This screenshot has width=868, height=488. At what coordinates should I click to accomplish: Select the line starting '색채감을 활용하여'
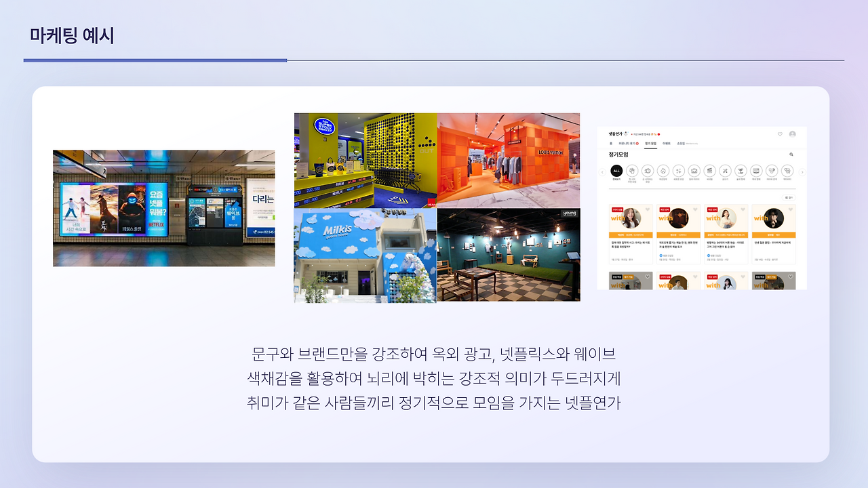pos(434,378)
